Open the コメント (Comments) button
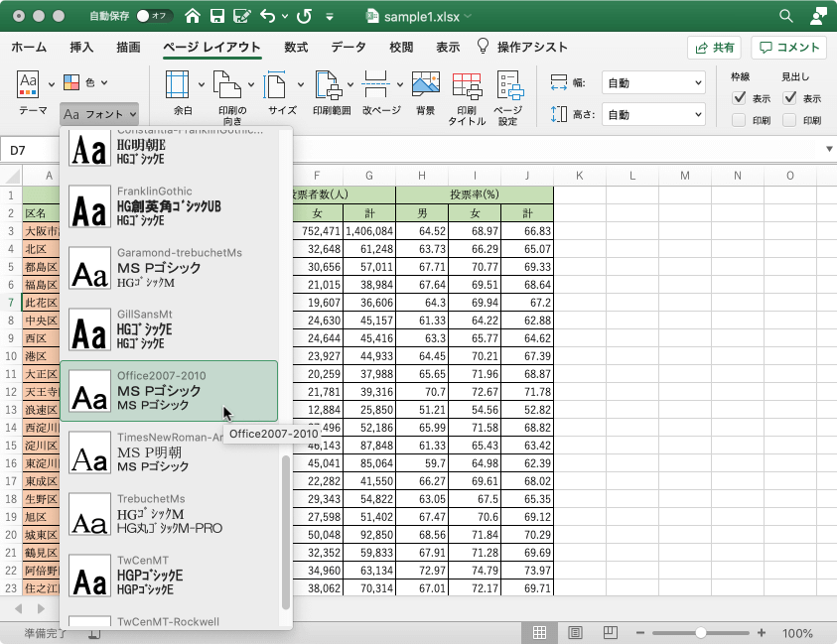837x644 pixels. click(x=789, y=47)
